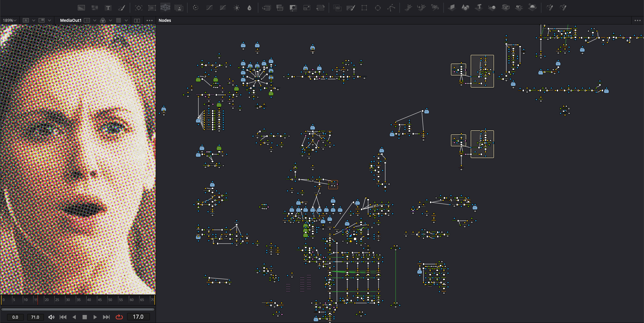Screen dimensions: 644x323
Task: Add a Background node from toolbar
Action: pyautogui.click(x=81, y=8)
